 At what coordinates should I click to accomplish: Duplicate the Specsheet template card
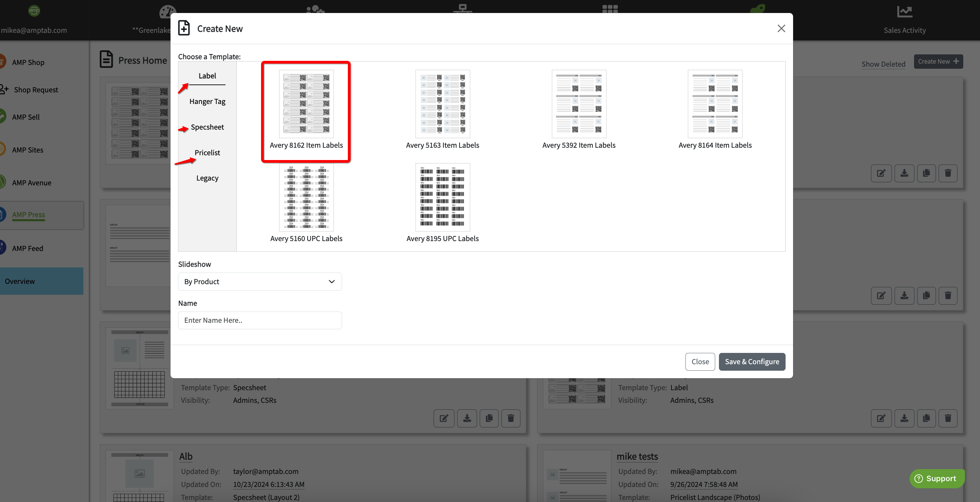pyautogui.click(x=489, y=418)
